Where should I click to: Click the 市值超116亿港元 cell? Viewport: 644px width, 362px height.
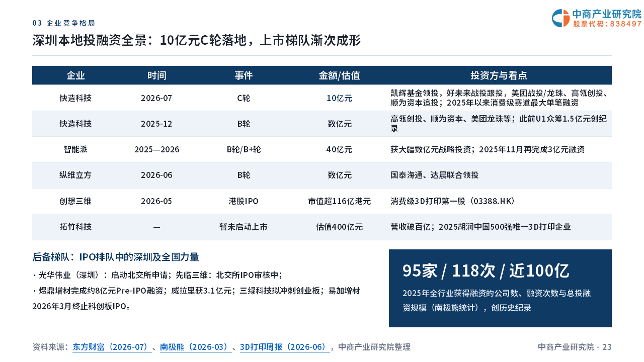point(340,201)
